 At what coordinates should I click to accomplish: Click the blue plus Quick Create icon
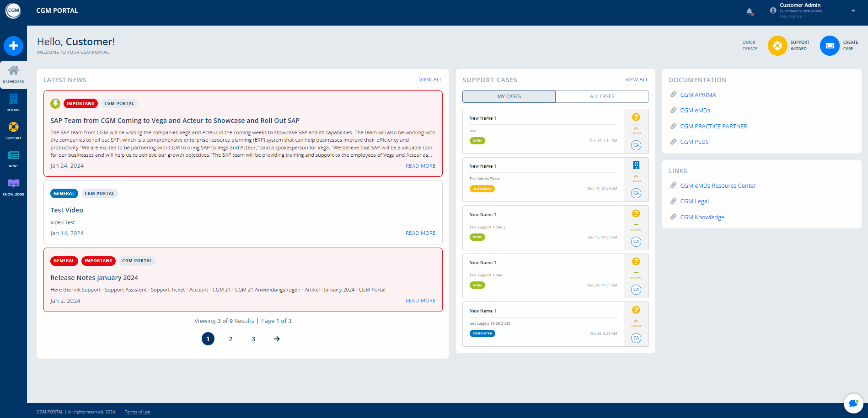point(13,46)
